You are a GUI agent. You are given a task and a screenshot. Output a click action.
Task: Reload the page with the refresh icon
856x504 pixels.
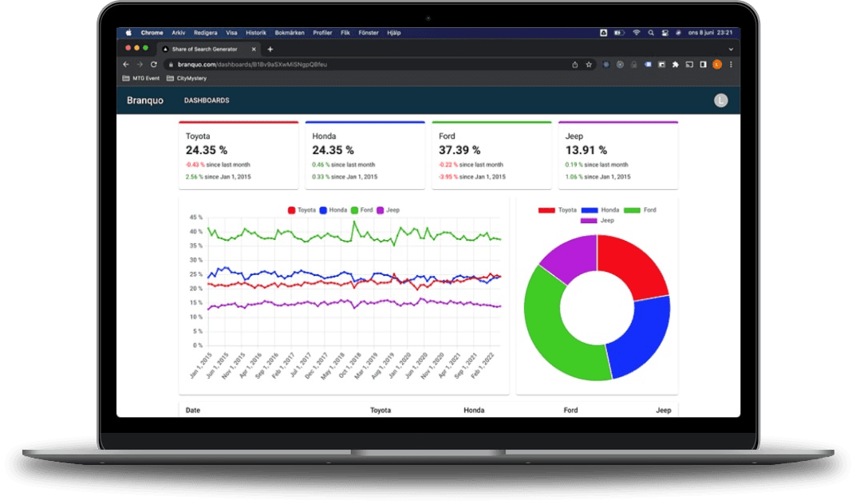click(154, 65)
